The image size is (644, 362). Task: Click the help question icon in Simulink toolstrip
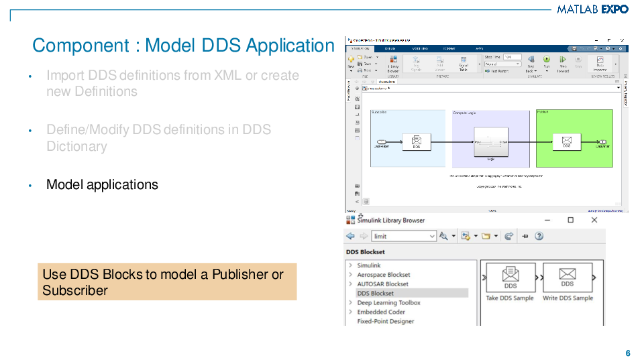pyautogui.click(x=608, y=48)
